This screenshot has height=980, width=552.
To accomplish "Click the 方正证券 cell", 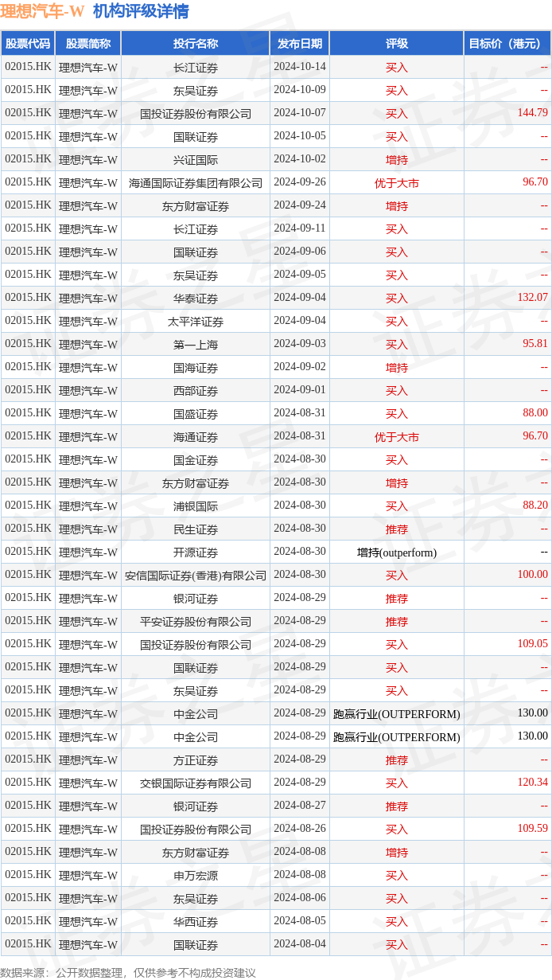I will [196, 759].
